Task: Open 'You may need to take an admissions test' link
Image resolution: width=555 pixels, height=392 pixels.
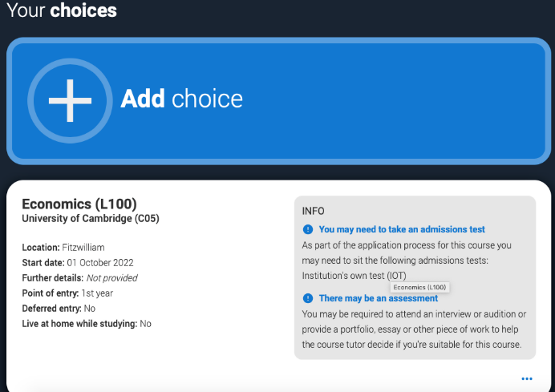Action: (402, 229)
